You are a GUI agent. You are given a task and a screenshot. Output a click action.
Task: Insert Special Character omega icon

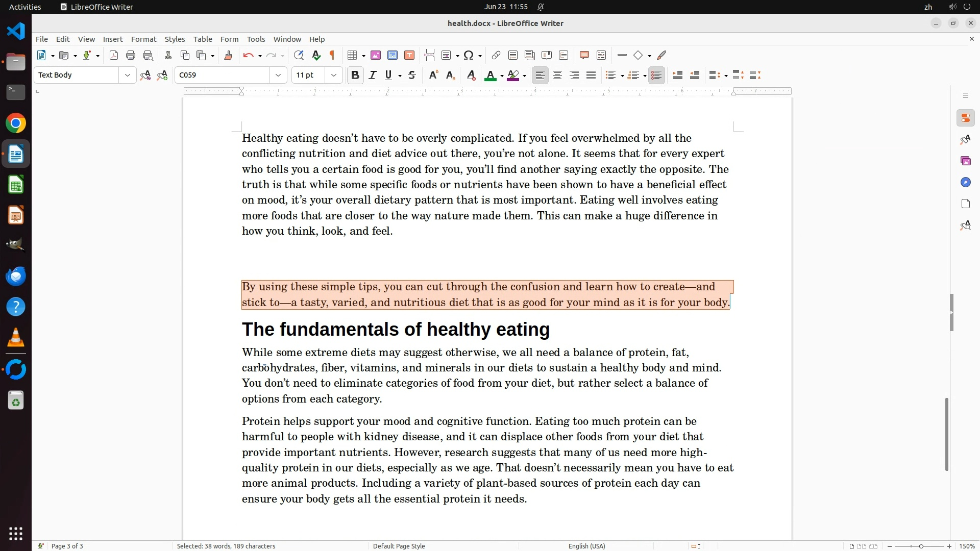(469, 56)
